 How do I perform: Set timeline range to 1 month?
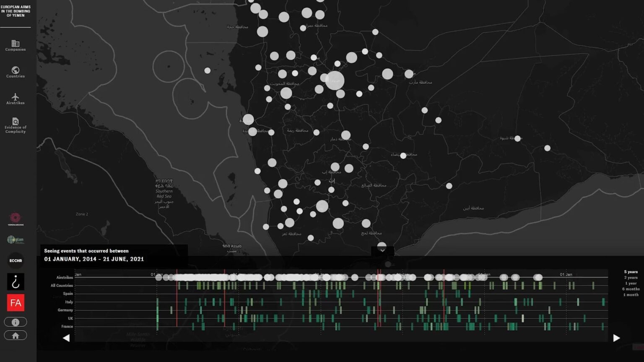631,295
